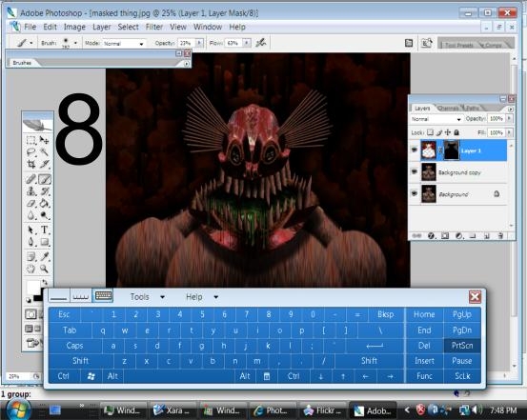Viewport: 527px width, 420px height.
Task: Open Tools menu on the on-screen keyboard
Action: (147, 297)
